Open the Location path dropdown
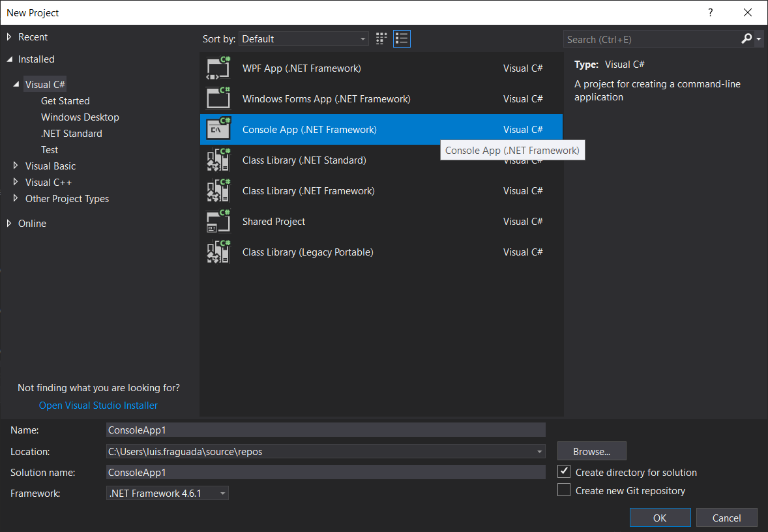 point(539,451)
